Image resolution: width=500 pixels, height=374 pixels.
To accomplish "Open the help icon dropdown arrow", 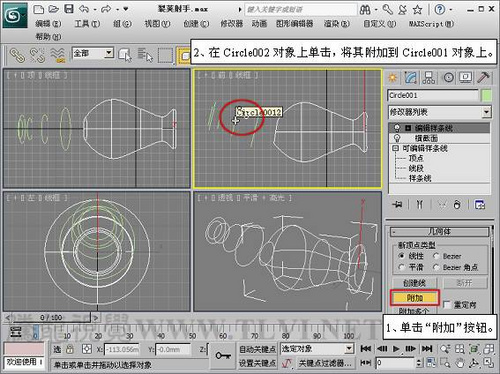I will 451,10.
